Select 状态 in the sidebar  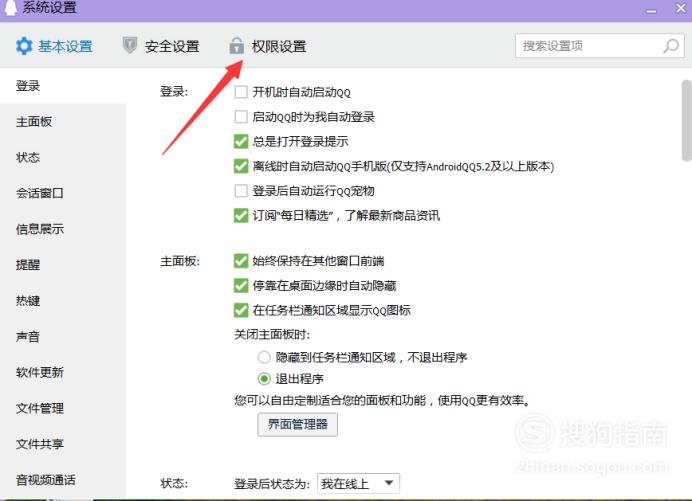63,157
